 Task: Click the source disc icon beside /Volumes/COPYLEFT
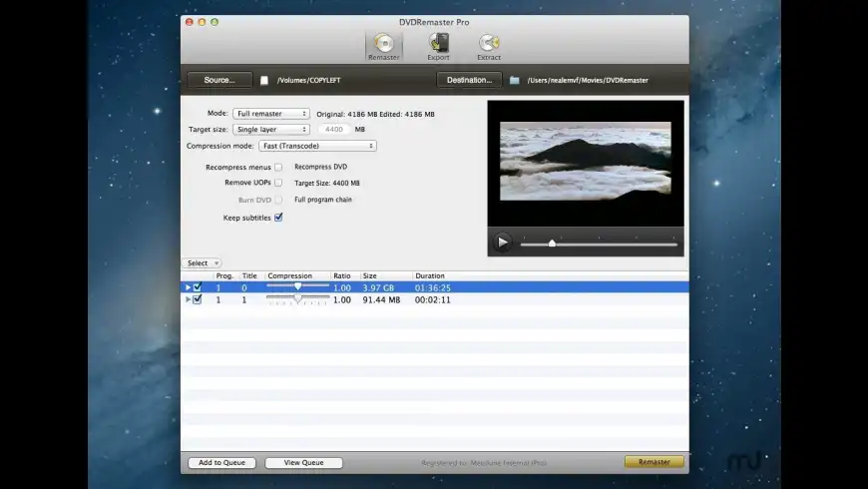click(x=264, y=80)
